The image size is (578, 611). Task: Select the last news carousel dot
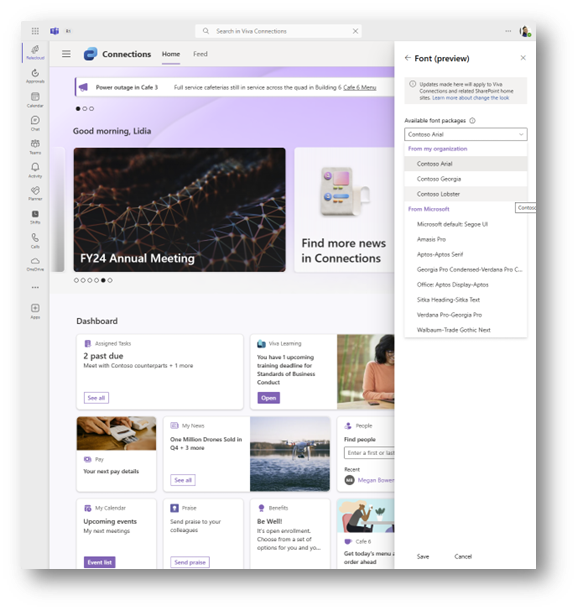tap(110, 280)
